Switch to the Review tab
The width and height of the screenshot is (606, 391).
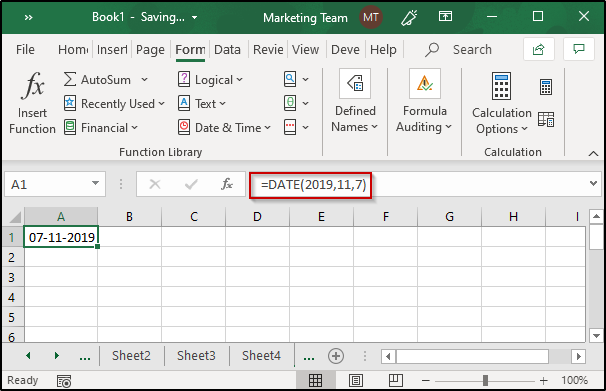(268, 49)
